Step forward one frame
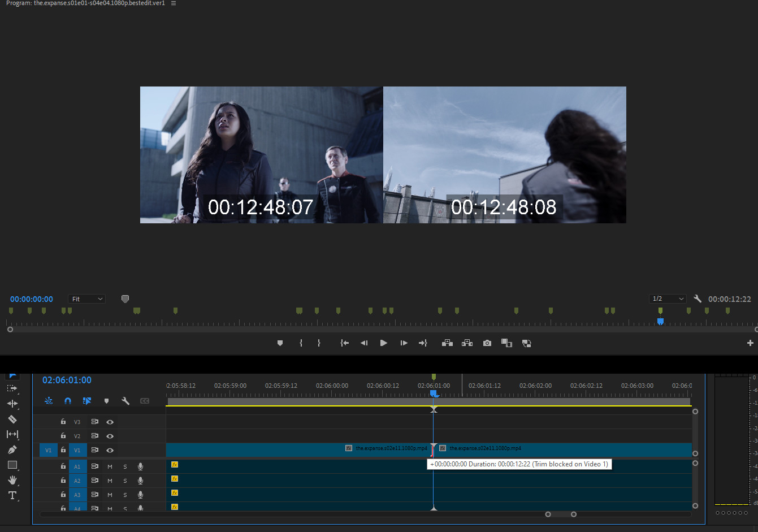Screen dimensions: 758x532 click(404, 343)
